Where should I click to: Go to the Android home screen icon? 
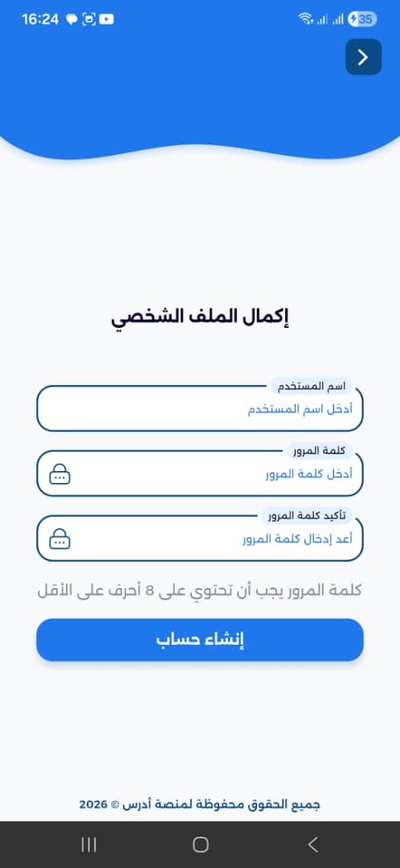200,844
